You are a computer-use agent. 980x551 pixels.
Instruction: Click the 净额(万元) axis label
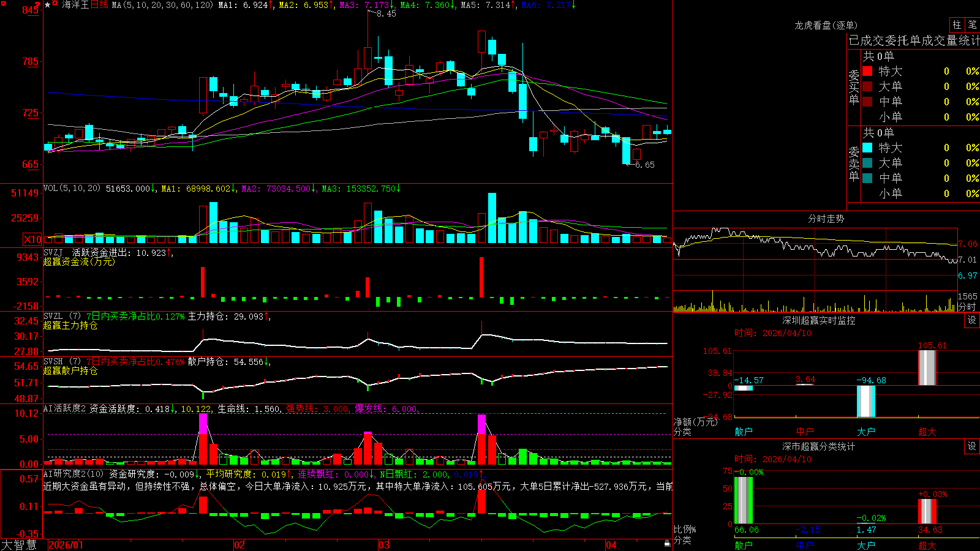tap(695, 422)
